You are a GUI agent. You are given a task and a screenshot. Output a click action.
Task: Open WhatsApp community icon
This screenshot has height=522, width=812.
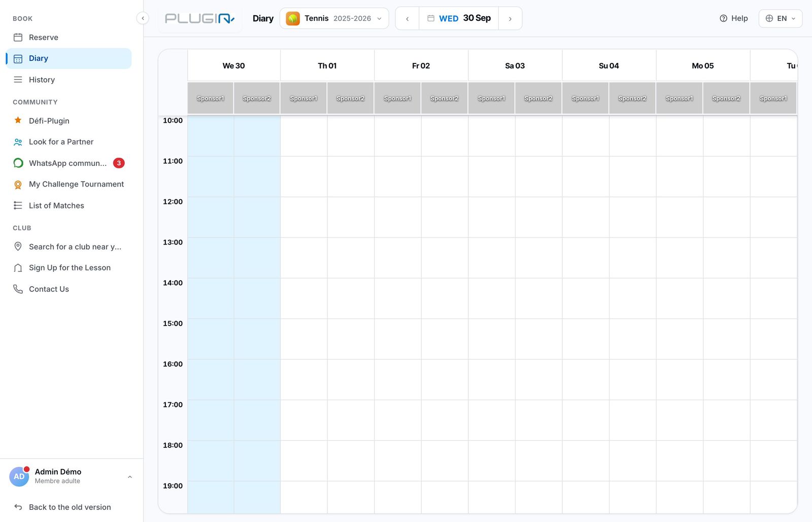tap(18, 163)
